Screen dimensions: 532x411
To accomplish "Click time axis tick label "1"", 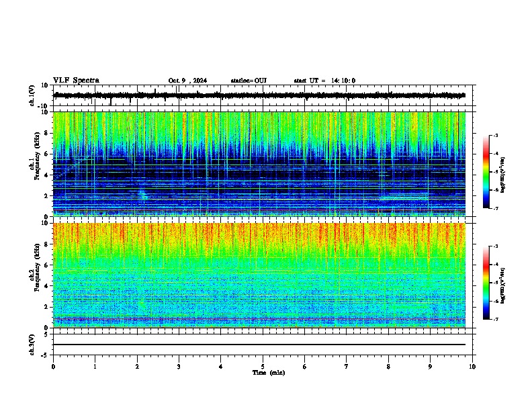I will pos(95,367).
